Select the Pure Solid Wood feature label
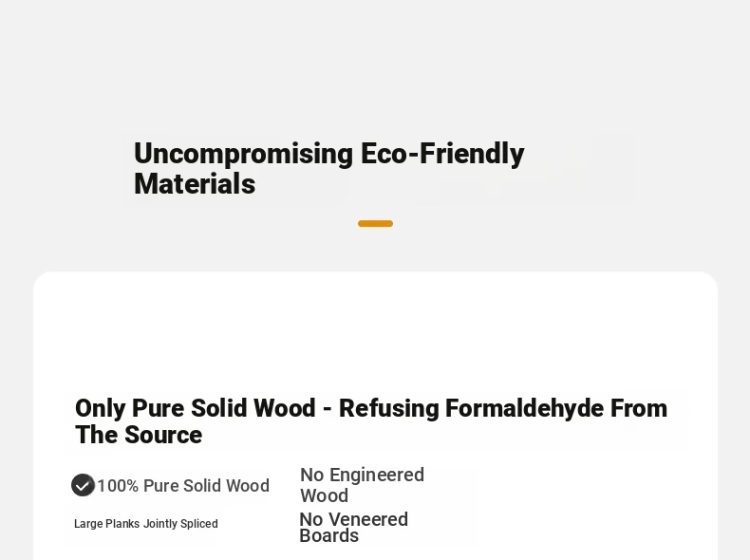Screen dimensions: 750x560 pyautogui.click(x=206, y=486)
